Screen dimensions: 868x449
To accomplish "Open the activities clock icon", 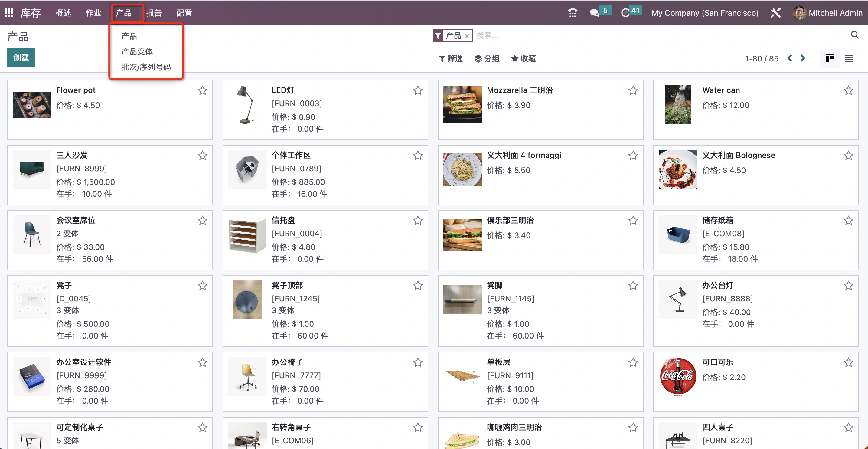I will pos(625,13).
